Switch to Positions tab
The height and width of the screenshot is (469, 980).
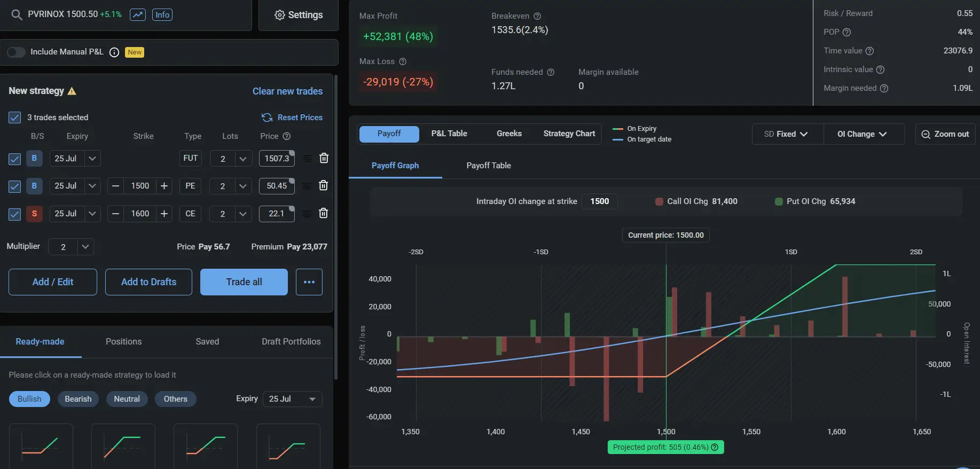123,341
